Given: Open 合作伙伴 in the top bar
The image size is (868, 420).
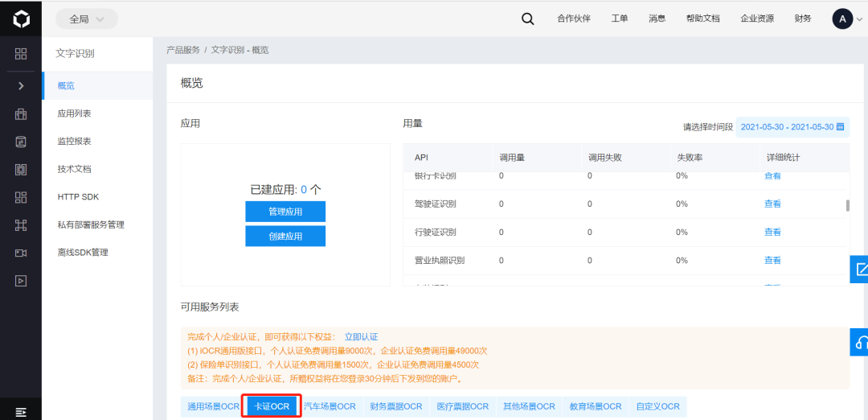Looking at the screenshot, I should tap(574, 19).
